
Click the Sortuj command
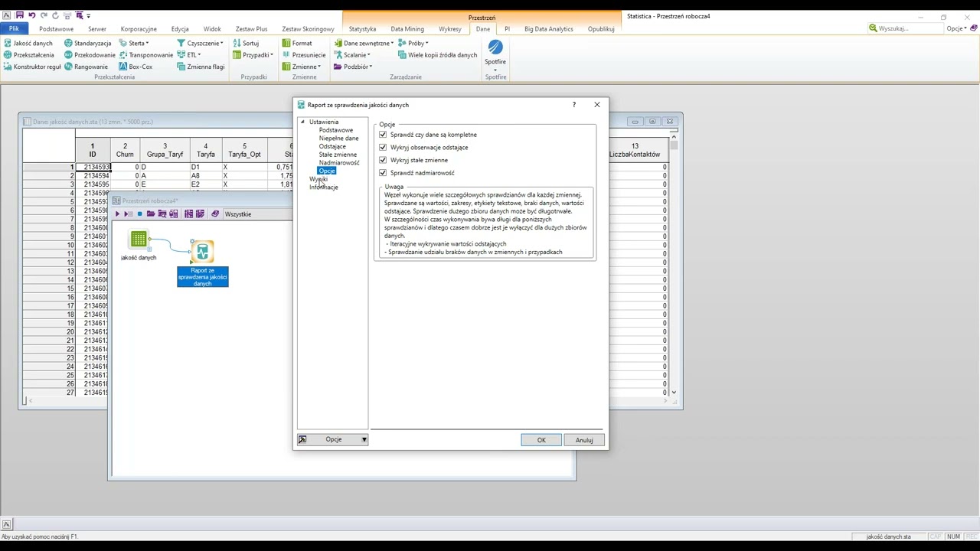point(246,43)
